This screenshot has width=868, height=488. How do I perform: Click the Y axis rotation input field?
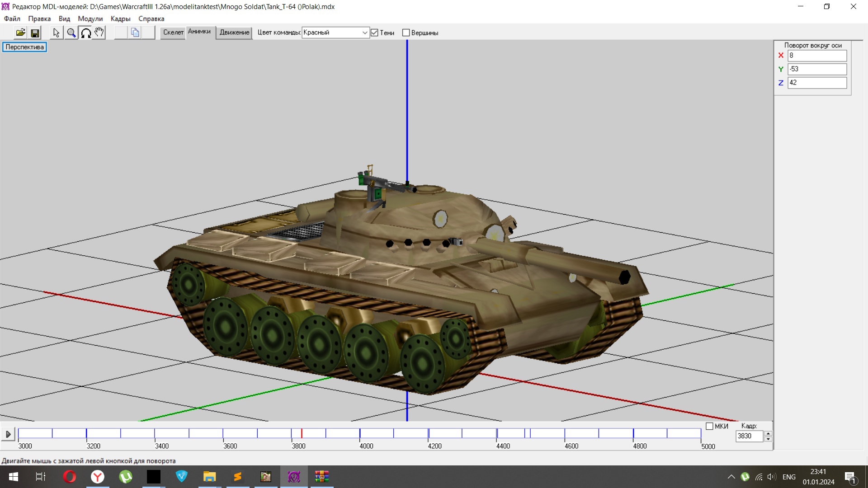pyautogui.click(x=816, y=69)
